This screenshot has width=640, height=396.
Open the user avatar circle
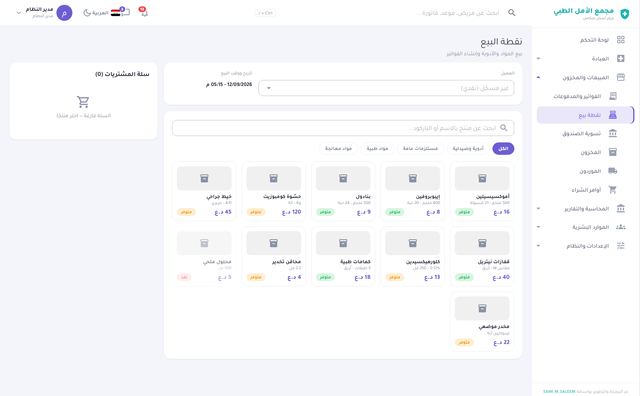[64, 13]
